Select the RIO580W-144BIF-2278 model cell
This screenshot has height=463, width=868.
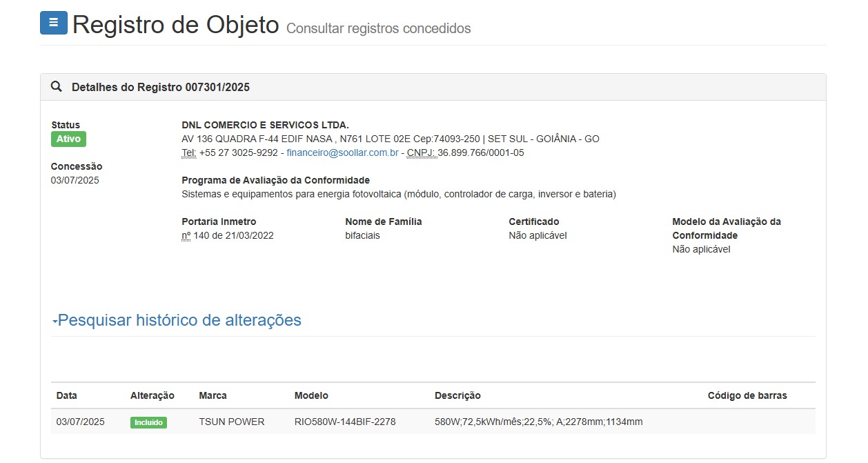[345, 422]
